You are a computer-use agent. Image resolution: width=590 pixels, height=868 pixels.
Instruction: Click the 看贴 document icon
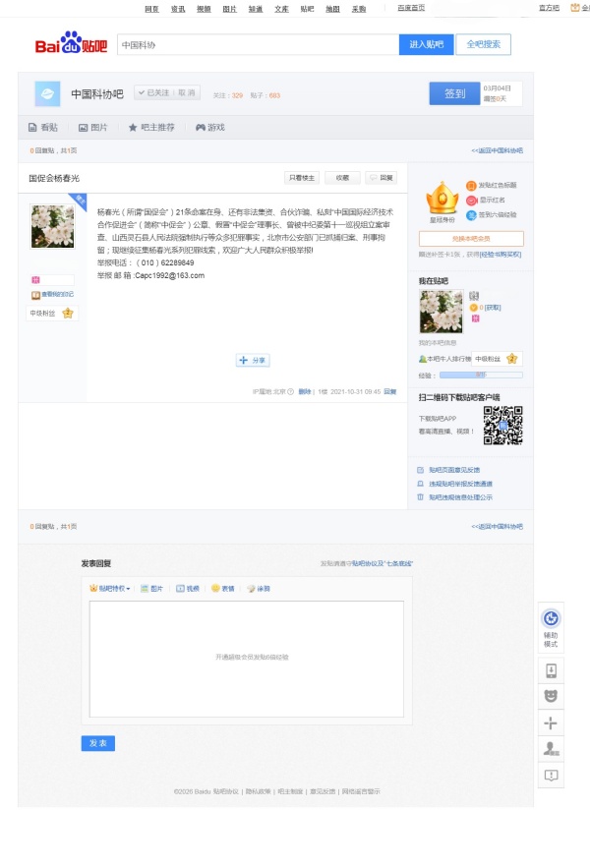click(32, 128)
